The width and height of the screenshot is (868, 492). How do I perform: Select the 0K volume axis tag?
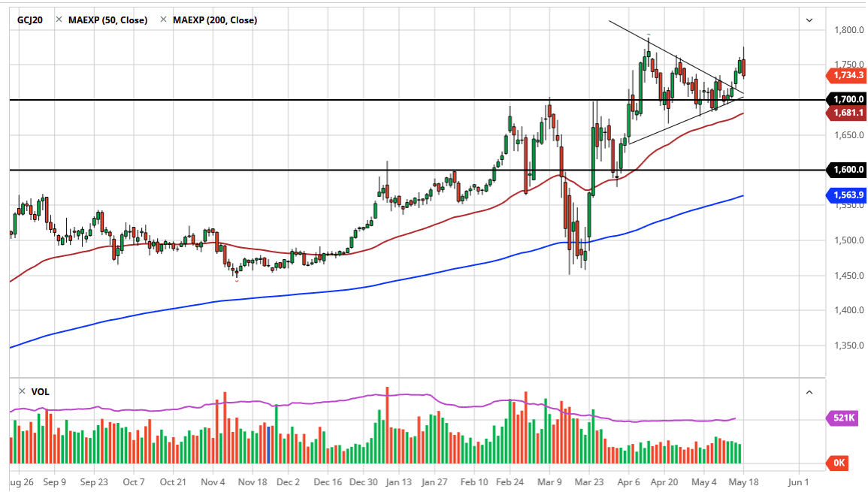pos(837,463)
